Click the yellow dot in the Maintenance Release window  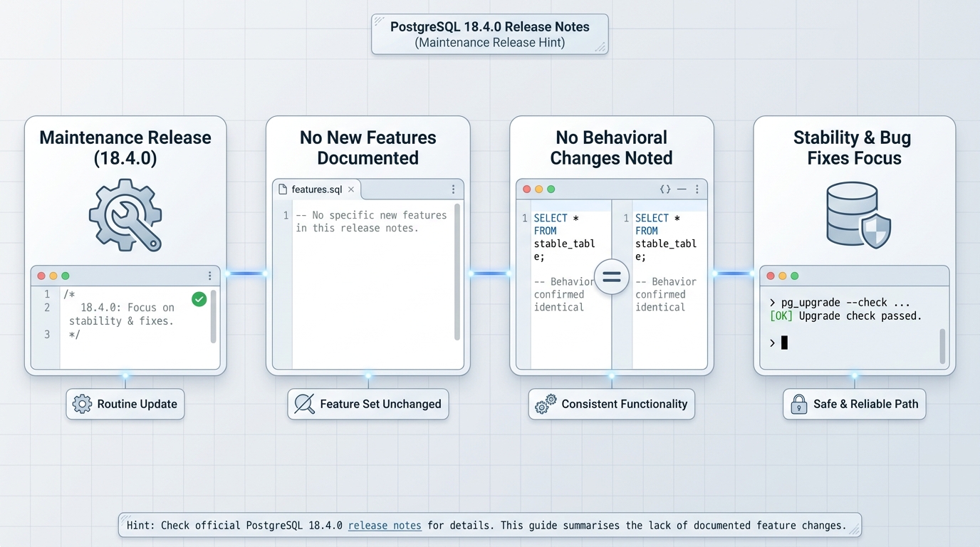point(53,276)
